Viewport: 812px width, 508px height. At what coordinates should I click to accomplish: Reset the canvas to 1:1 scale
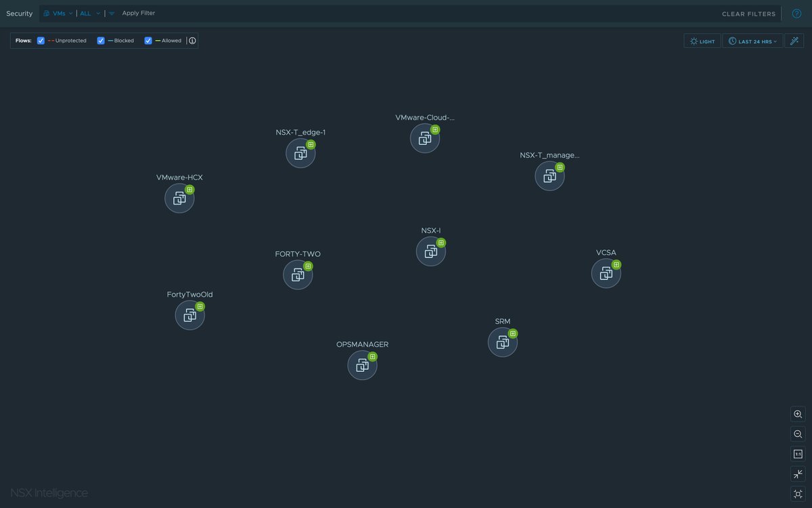pos(798,454)
